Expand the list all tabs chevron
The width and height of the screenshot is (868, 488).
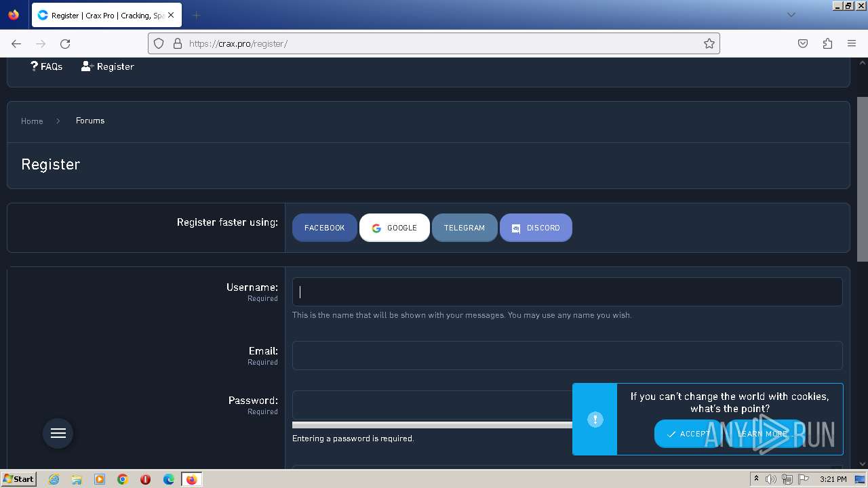pos(791,15)
